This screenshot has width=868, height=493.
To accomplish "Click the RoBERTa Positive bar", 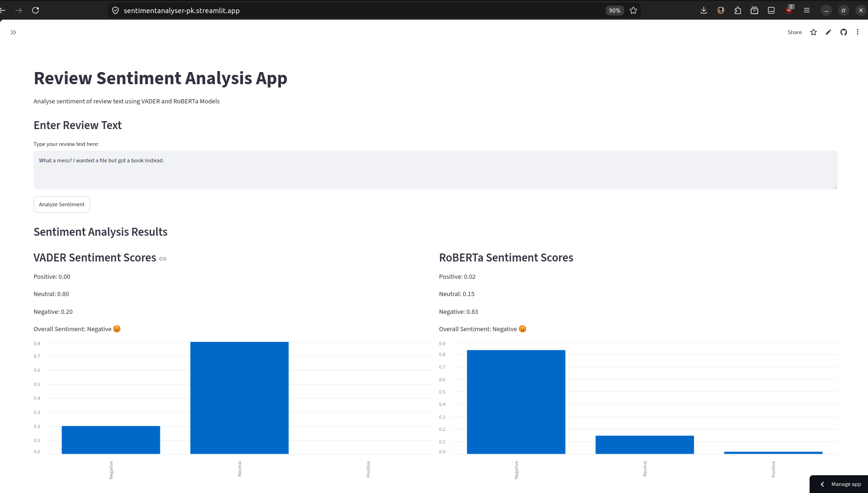I will click(x=773, y=453).
